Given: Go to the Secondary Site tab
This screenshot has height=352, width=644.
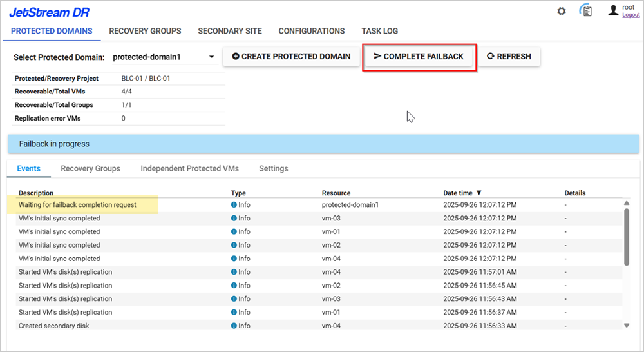Looking at the screenshot, I should click(x=230, y=31).
